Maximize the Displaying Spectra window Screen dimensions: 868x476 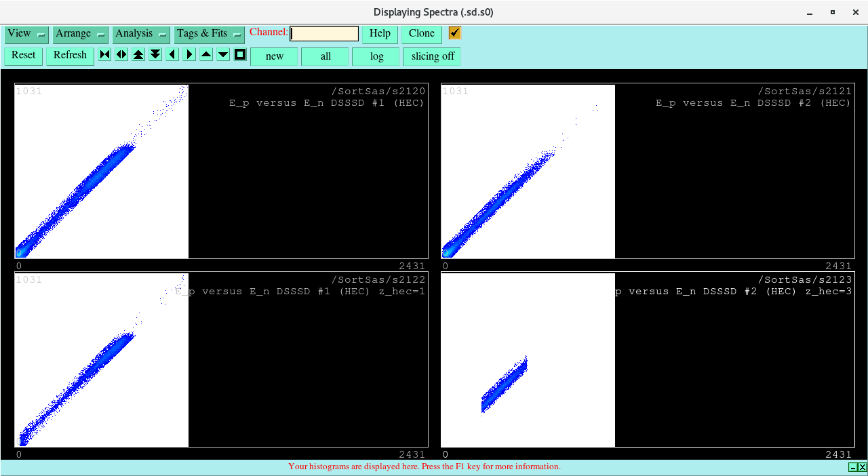pyautogui.click(x=833, y=12)
